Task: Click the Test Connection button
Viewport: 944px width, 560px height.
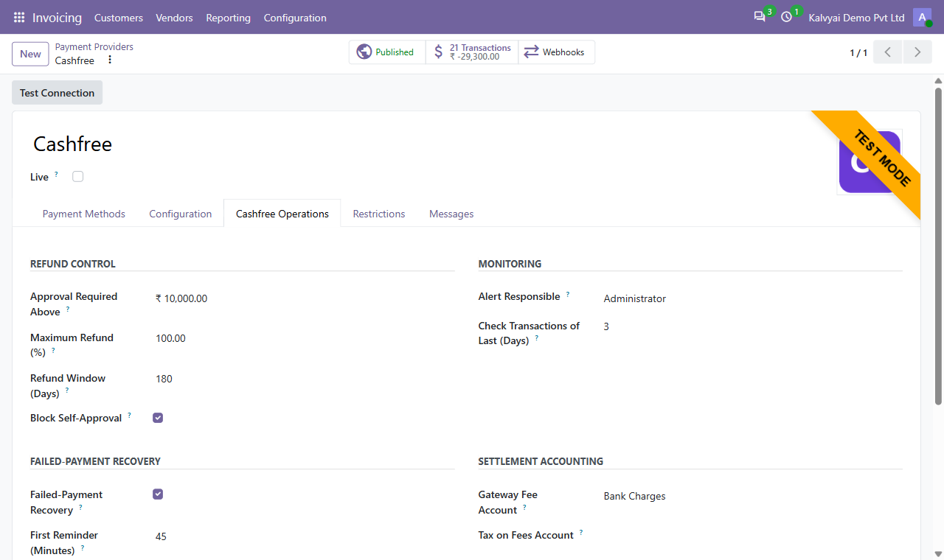Action: point(58,93)
